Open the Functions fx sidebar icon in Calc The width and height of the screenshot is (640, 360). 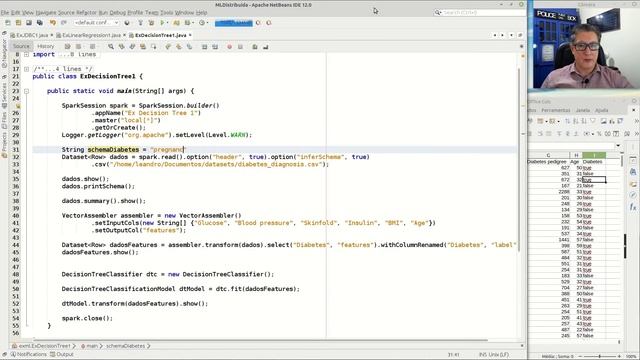633,207
